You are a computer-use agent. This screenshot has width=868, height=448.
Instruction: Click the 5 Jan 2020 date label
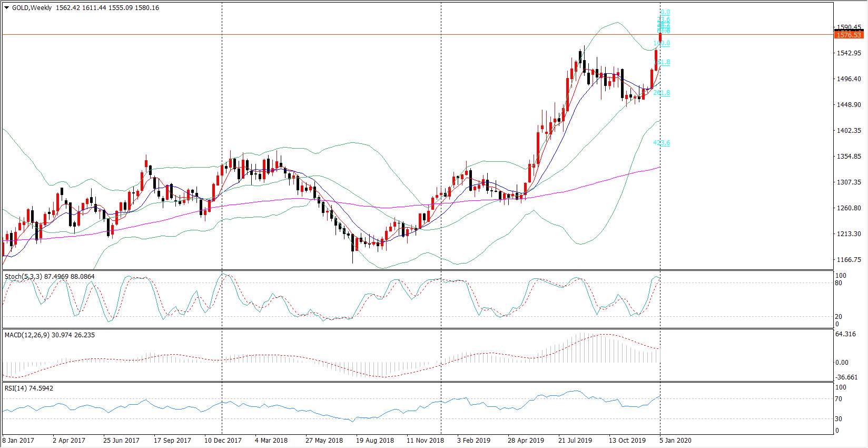coord(676,440)
